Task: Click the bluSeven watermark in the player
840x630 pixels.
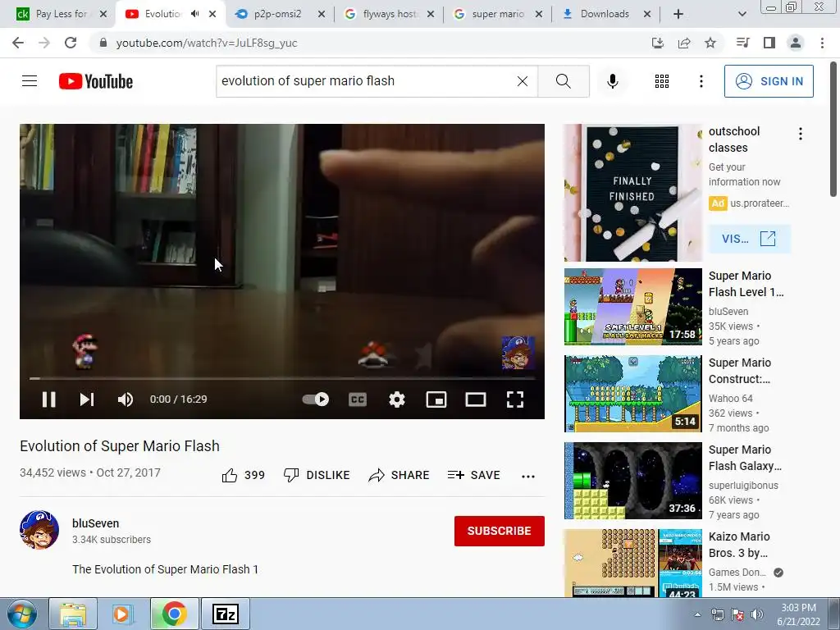Action: [518, 353]
